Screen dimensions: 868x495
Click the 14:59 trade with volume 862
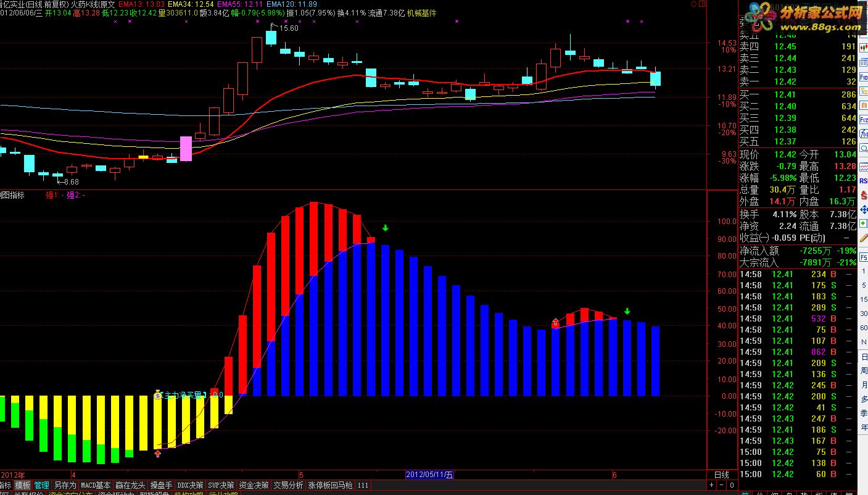[x=798, y=352]
